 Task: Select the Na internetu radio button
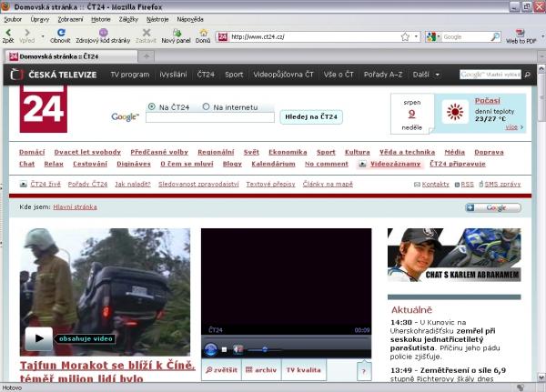click(206, 106)
